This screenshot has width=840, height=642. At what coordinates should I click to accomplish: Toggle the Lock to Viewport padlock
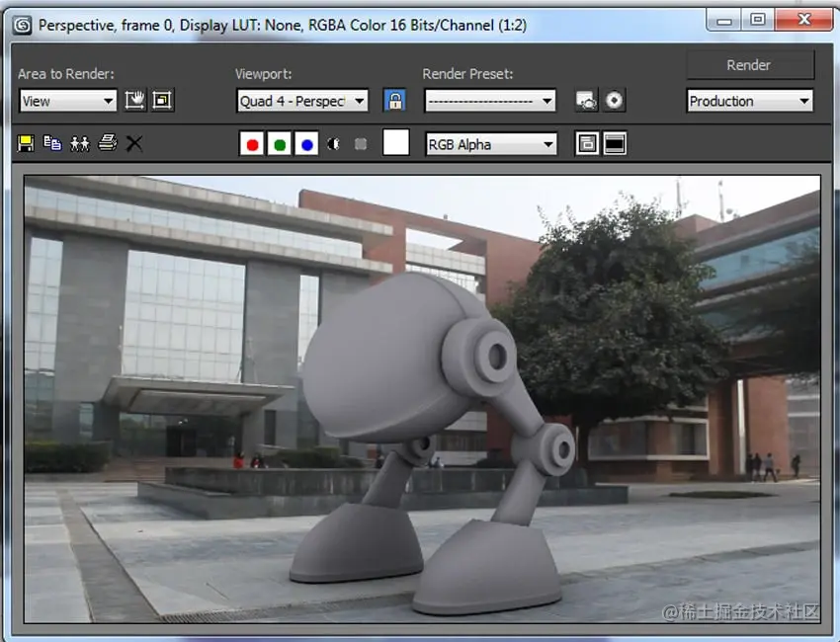pos(395,100)
